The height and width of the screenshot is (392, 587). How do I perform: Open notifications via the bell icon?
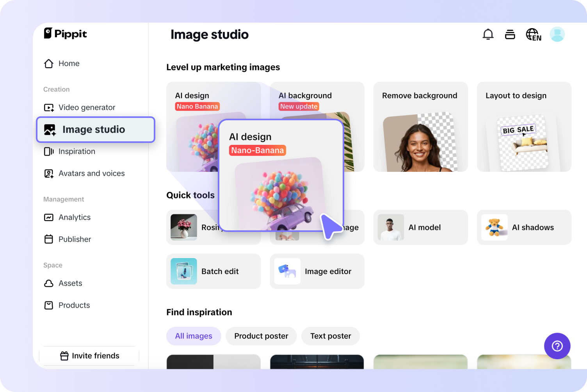[488, 34]
